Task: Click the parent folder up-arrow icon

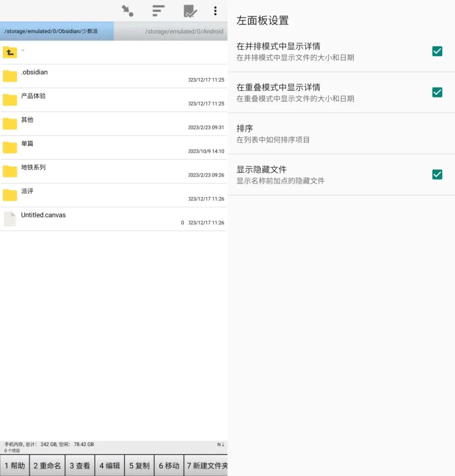Action: pos(10,52)
